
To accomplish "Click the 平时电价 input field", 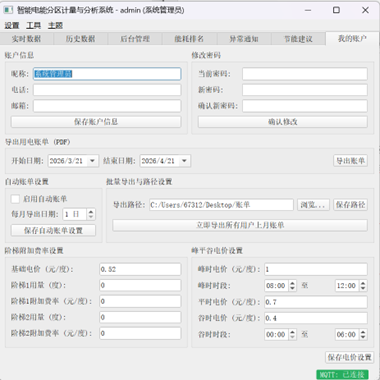I will [316, 302].
